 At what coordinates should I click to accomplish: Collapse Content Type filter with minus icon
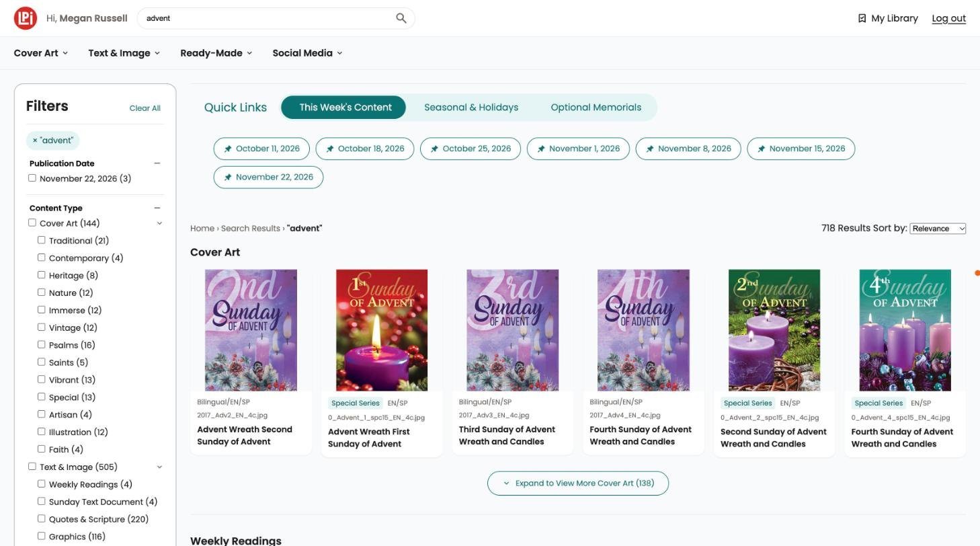click(157, 208)
